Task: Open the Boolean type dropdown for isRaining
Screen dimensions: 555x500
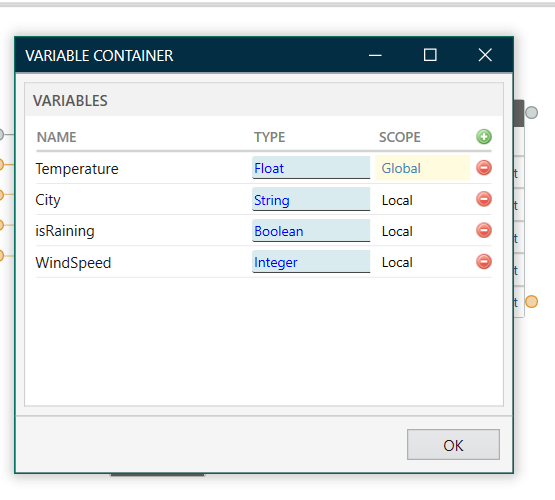Action: 311,230
